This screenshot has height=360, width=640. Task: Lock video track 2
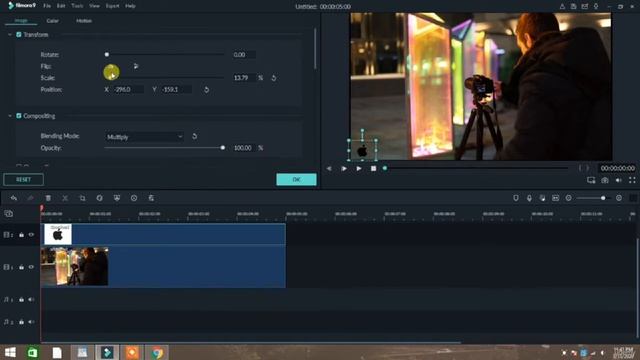click(x=21, y=235)
